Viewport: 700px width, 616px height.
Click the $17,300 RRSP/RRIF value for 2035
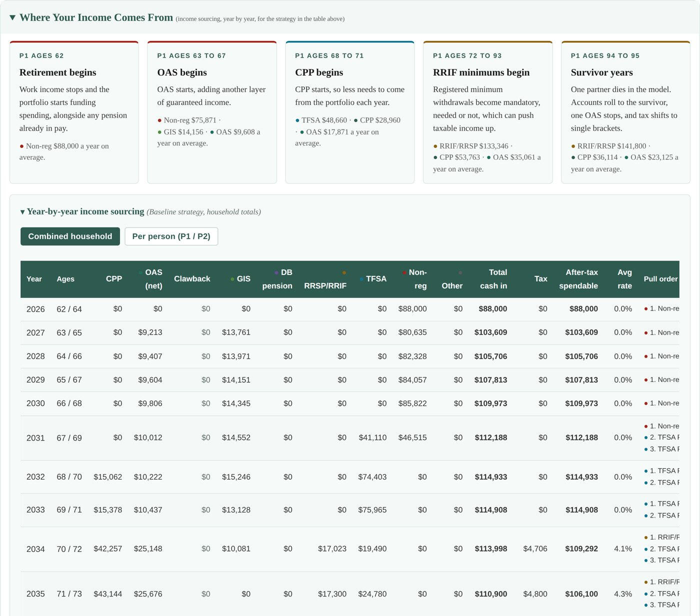click(x=332, y=594)
